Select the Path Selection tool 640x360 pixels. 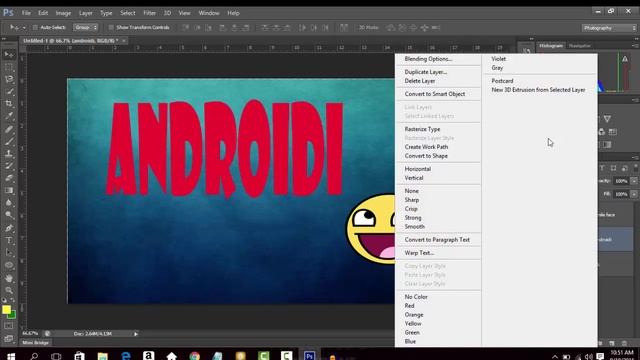9,253
